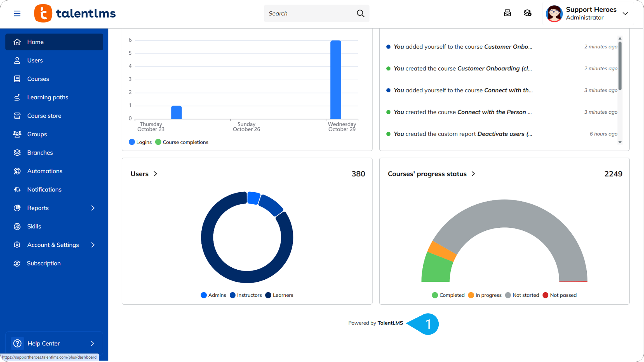Click the search magnifier icon
Screen dimensions: 644x362
tap(360, 13)
